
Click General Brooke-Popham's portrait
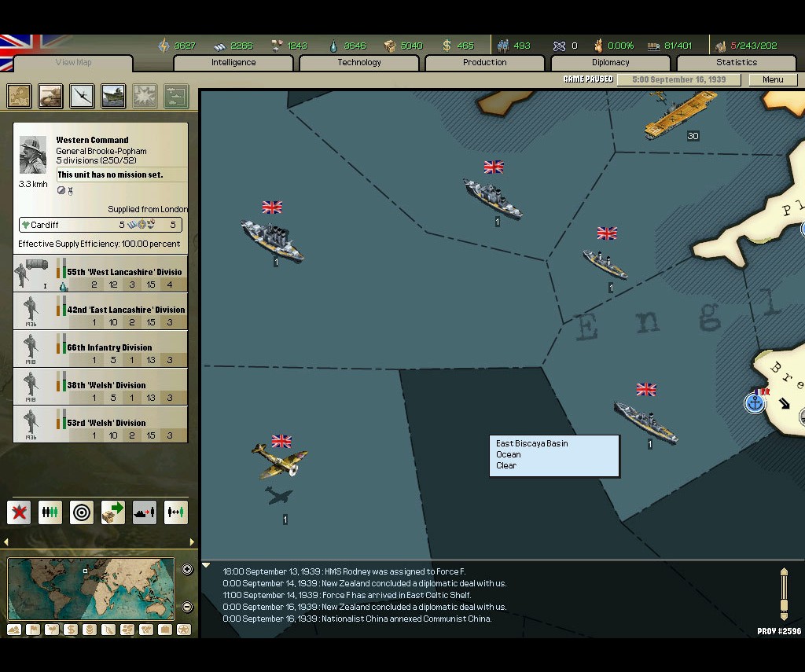(33, 155)
